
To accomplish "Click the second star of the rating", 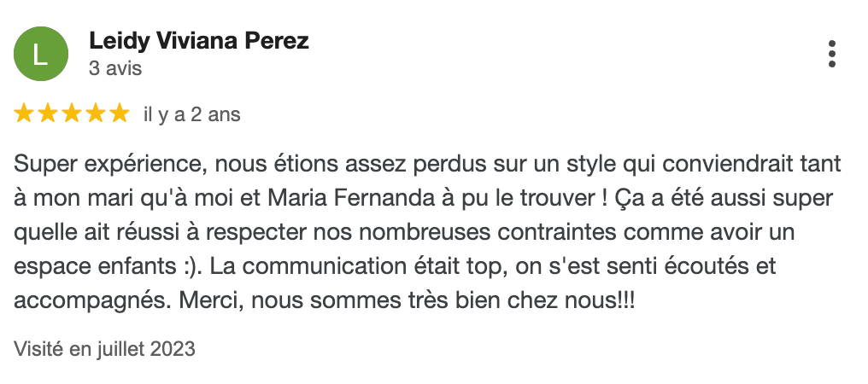I will click(x=48, y=113).
